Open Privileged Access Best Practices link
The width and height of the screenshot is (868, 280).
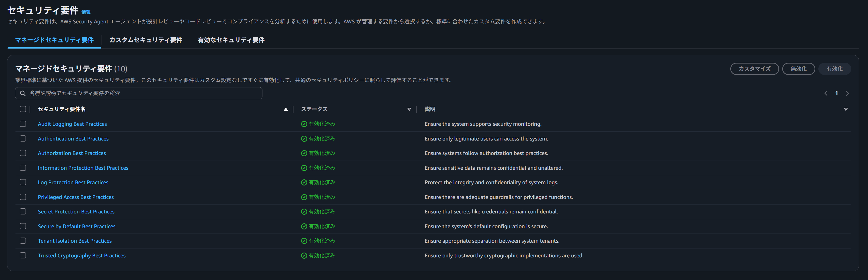(76, 197)
